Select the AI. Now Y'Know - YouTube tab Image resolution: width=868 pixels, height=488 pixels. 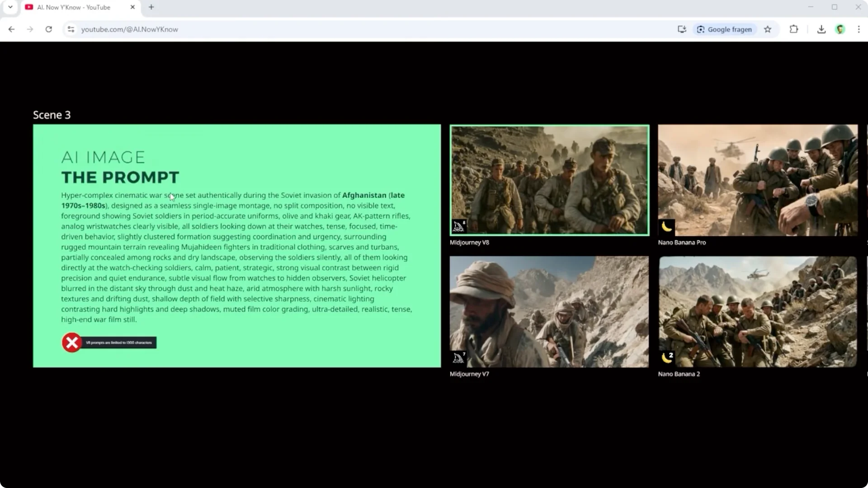74,7
